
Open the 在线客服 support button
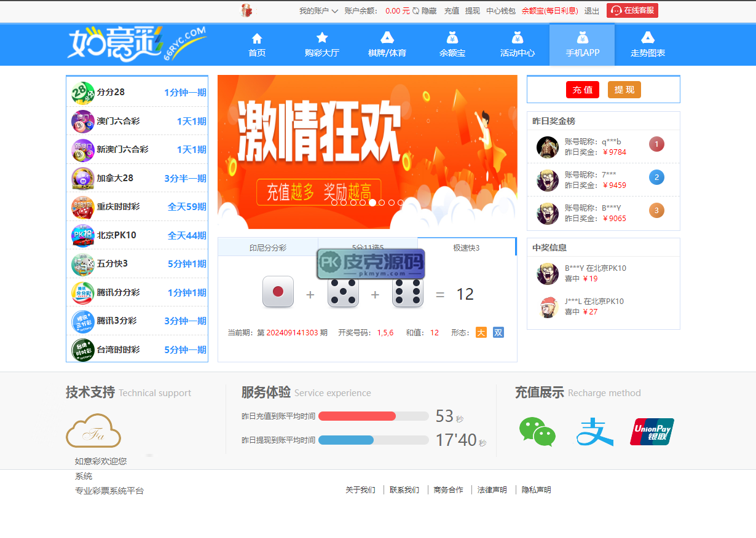pos(632,10)
